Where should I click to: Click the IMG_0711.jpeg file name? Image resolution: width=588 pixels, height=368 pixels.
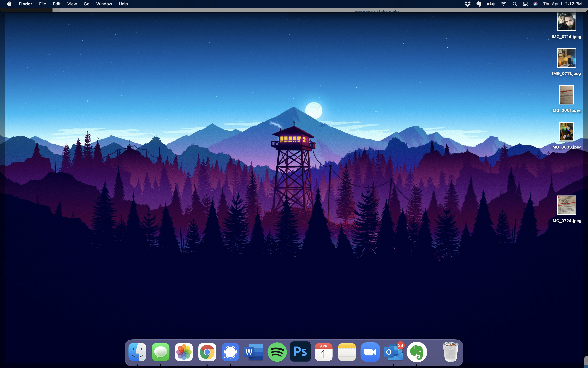[566, 73]
